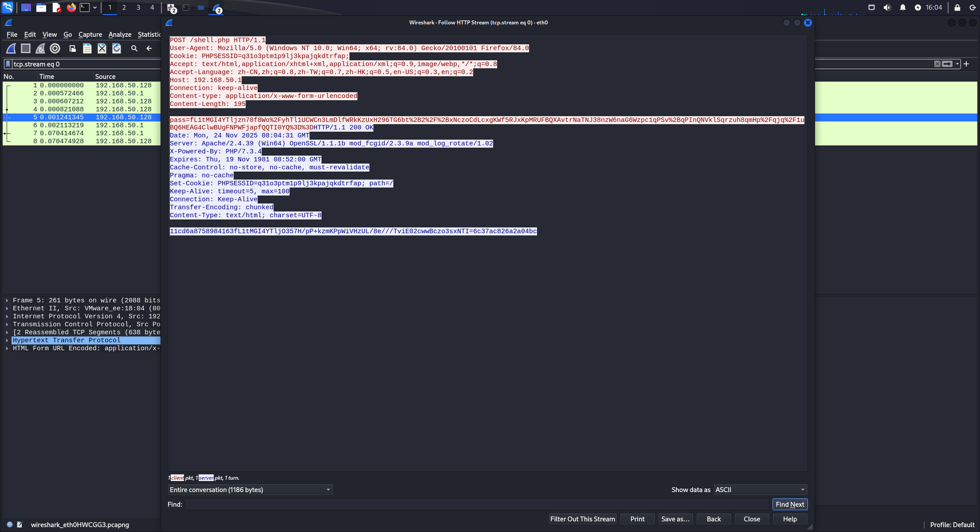This screenshot has width=980, height=532.
Task: Expand the Transmission Control Protocol row
Action: [7, 325]
